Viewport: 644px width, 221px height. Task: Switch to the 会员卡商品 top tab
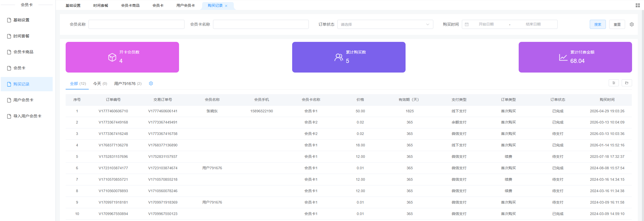pos(130,5)
